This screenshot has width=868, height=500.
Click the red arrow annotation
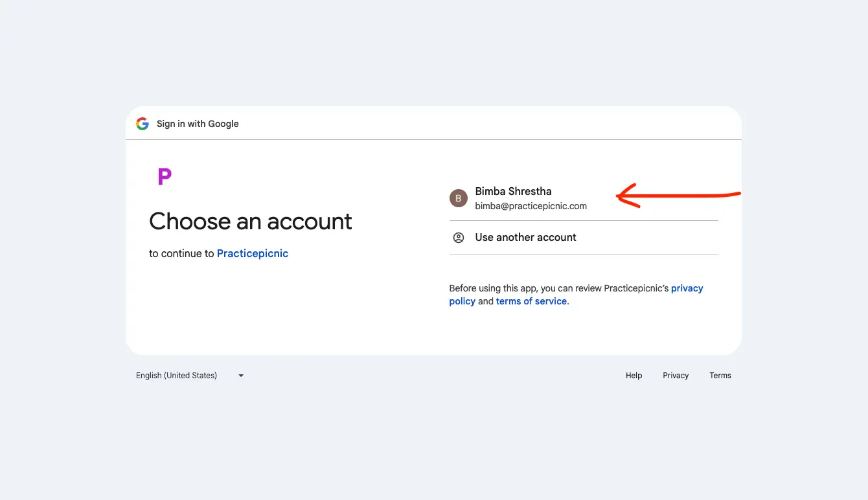[x=680, y=194]
